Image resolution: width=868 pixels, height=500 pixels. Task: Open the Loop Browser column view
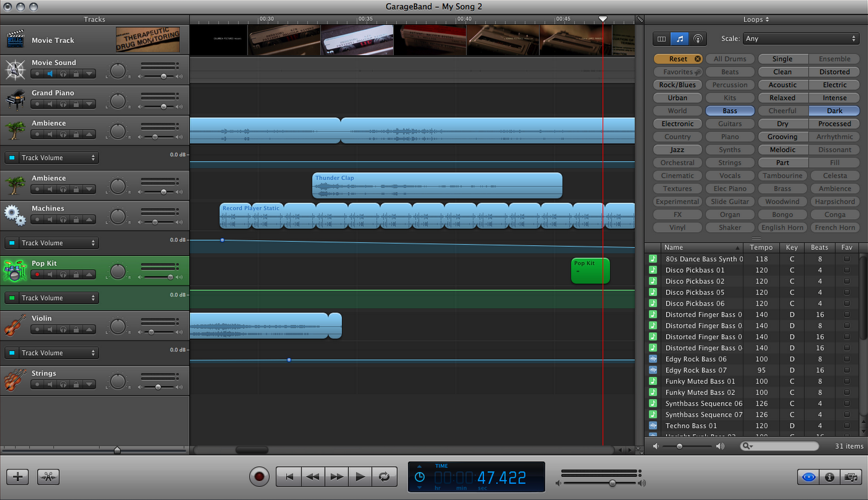(x=660, y=38)
